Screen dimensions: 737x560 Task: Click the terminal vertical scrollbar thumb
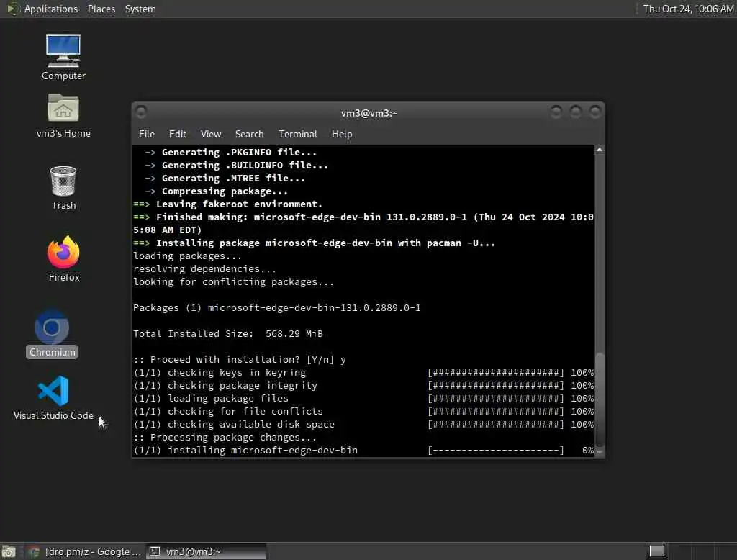600,399
